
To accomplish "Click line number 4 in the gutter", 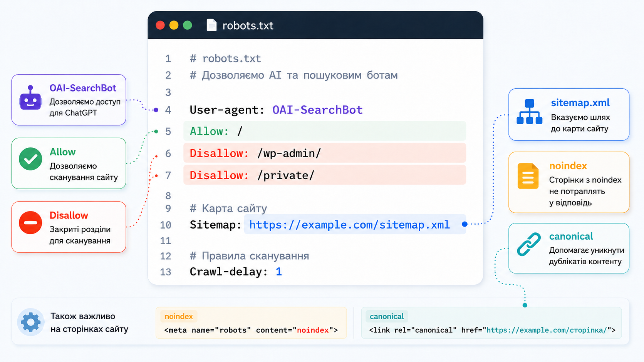I will tap(168, 110).
